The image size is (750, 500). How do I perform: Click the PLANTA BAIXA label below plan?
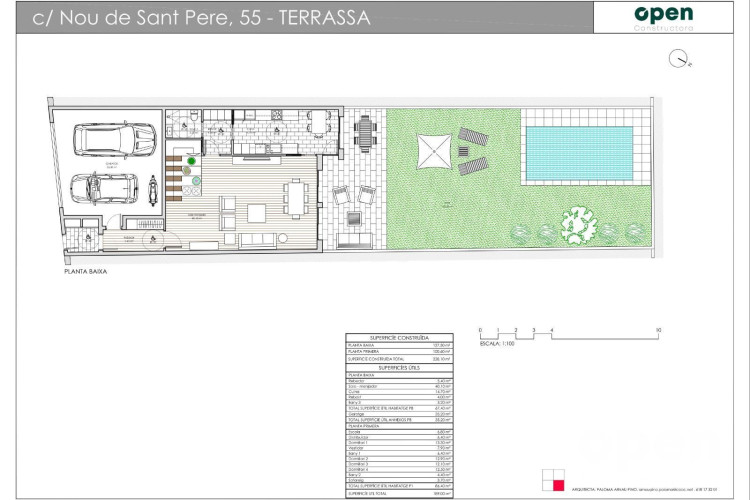[84, 271]
